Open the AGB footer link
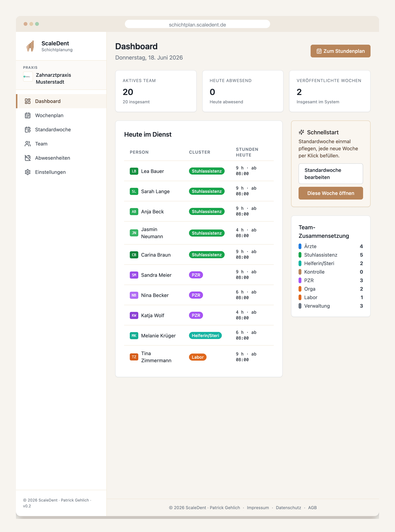Viewport: 395px width, 532px height. [312, 508]
